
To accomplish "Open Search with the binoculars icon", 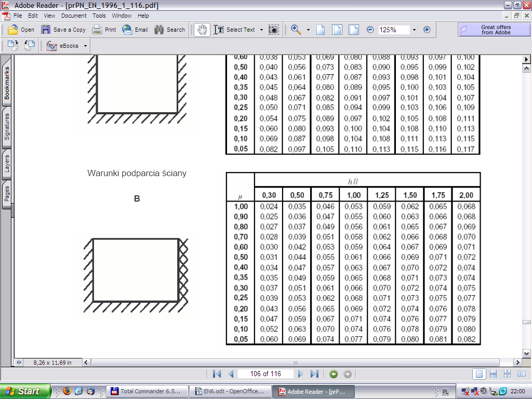I will [159, 30].
